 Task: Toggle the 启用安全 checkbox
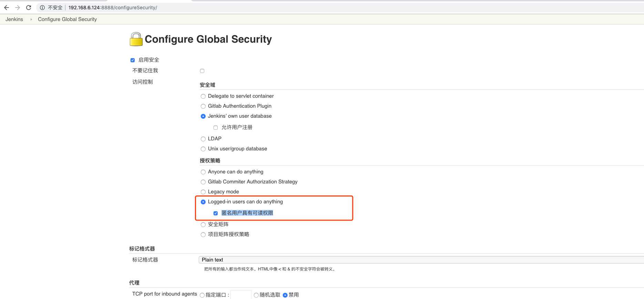(133, 60)
